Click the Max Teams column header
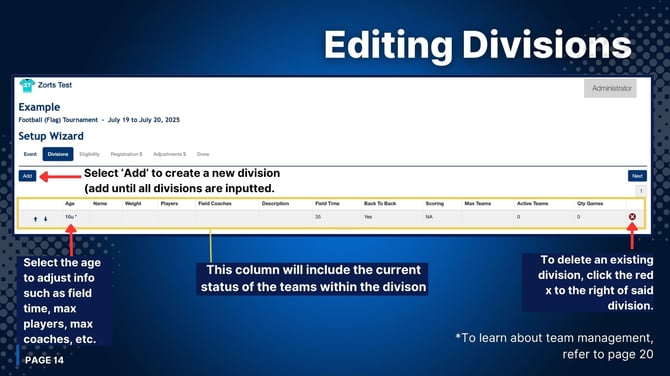Screen dimensions: 670x376 click(x=478, y=204)
